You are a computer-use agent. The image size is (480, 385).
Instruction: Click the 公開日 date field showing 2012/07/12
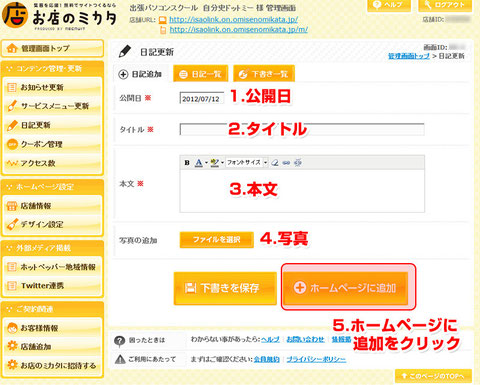[202, 98]
